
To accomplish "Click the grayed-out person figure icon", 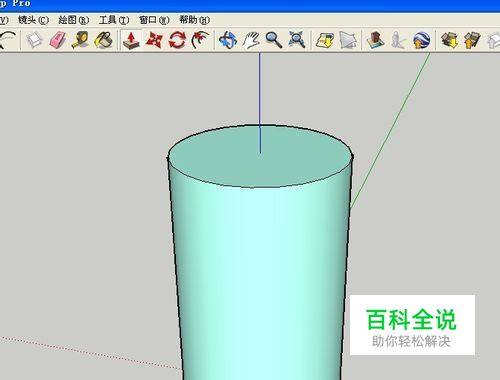I will [398, 40].
